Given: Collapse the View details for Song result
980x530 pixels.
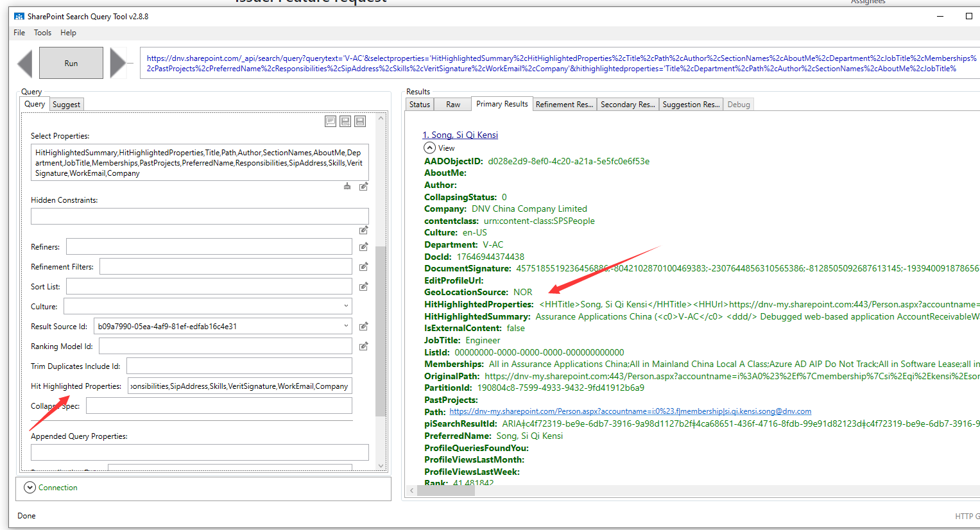Looking at the screenshot, I should [429, 147].
